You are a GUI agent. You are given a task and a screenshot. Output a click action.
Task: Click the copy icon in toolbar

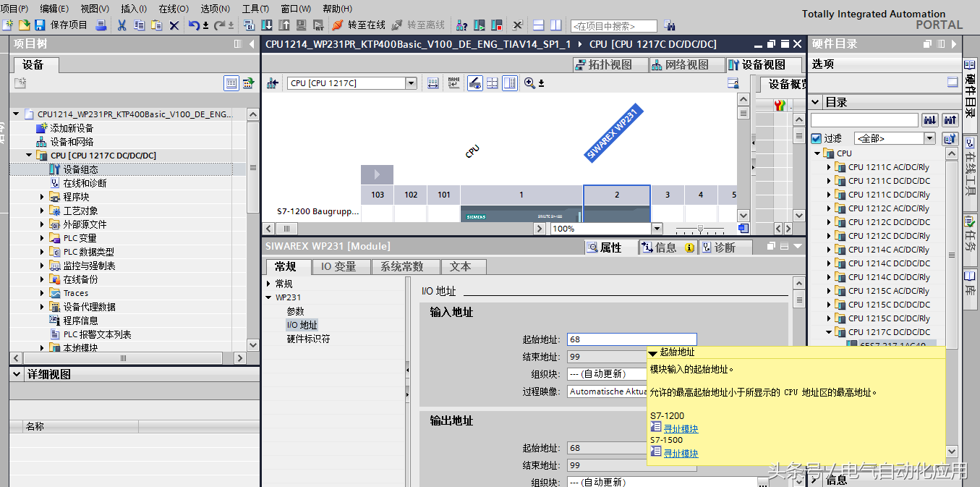click(x=139, y=25)
